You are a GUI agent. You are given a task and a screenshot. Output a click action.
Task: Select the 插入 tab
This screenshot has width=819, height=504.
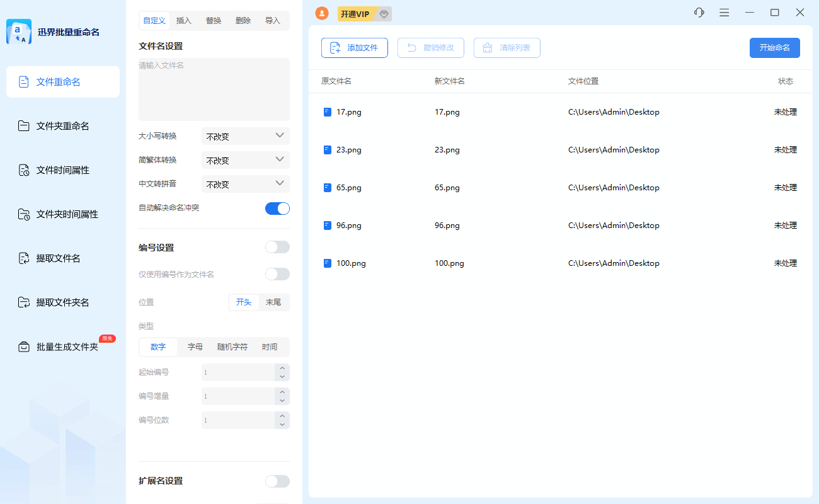click(184, 21)
